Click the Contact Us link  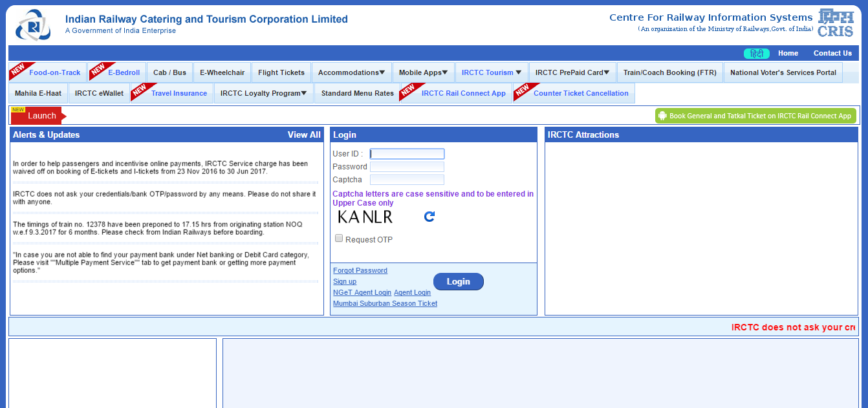click(832, 53)
